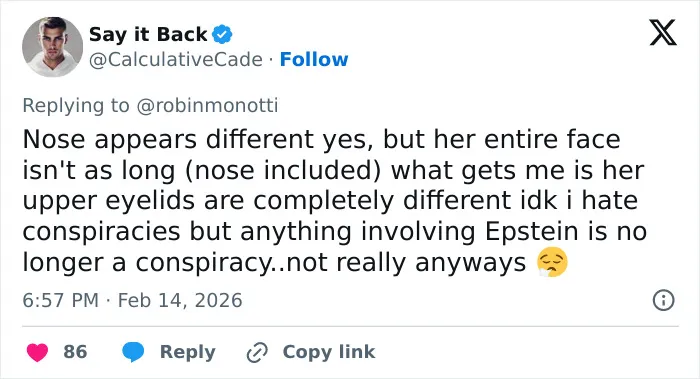This screenshot has height=379, width=700.
Task: Click the 86 likes count
Action: click(x=75, y=352)
